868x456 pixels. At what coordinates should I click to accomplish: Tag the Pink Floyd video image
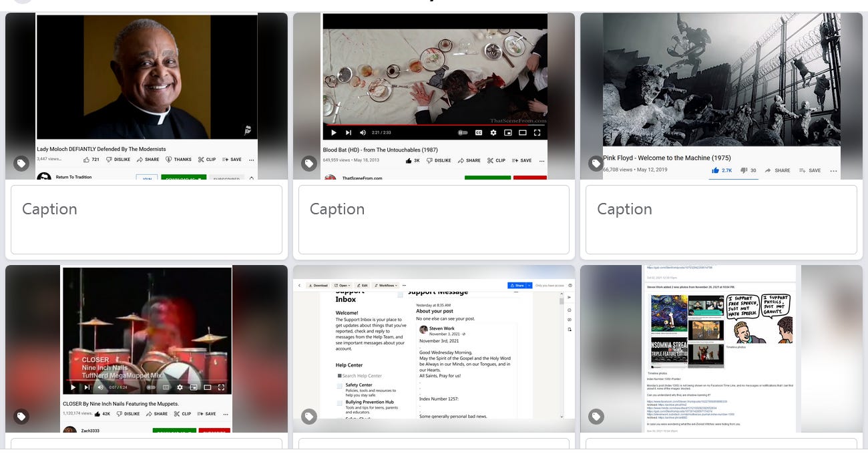(x=596, y=164)
